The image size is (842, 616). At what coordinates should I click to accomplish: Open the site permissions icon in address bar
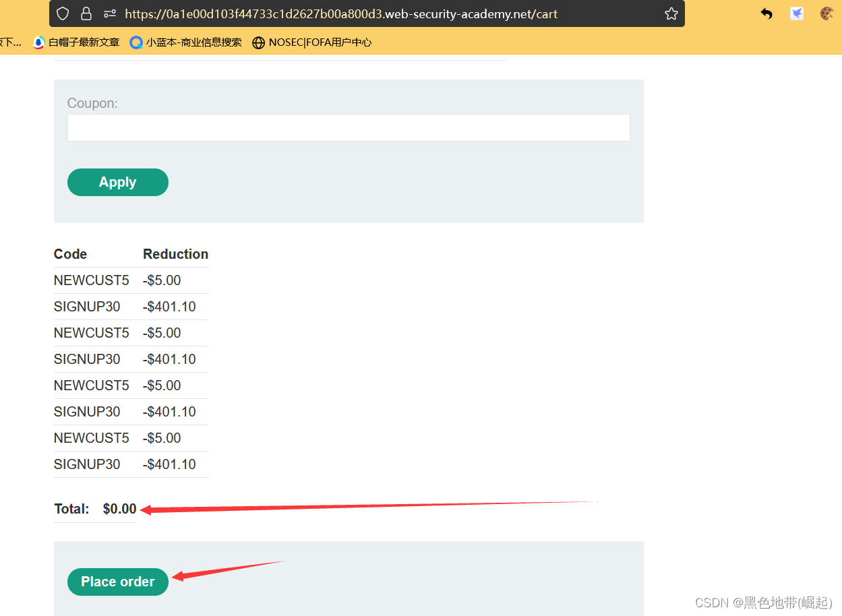(109, 13)
